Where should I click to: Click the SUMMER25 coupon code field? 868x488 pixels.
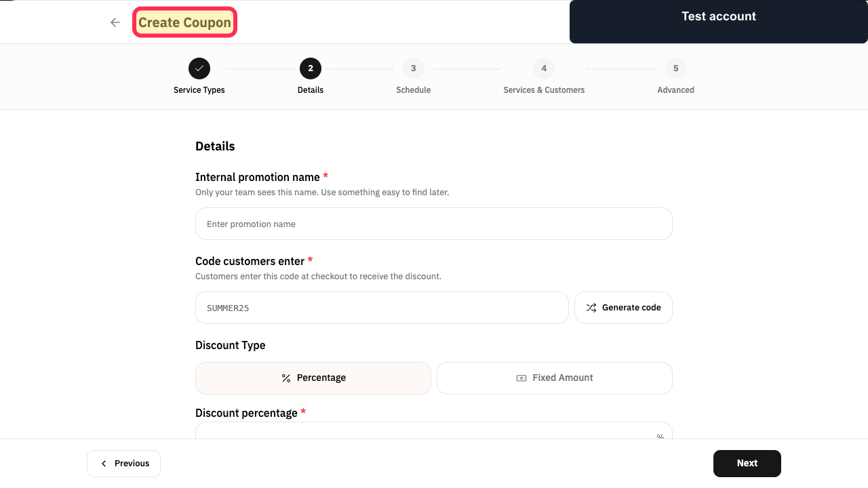click(x=382, y=308)
